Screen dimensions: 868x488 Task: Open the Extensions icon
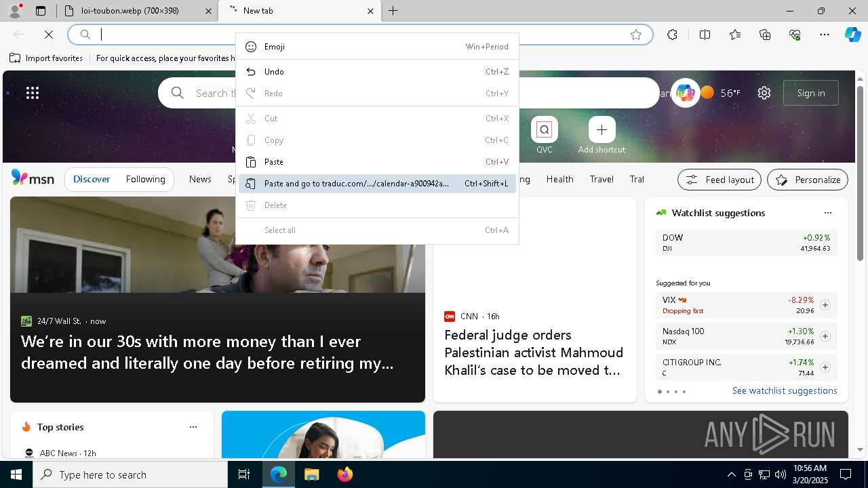click(672, 35)
